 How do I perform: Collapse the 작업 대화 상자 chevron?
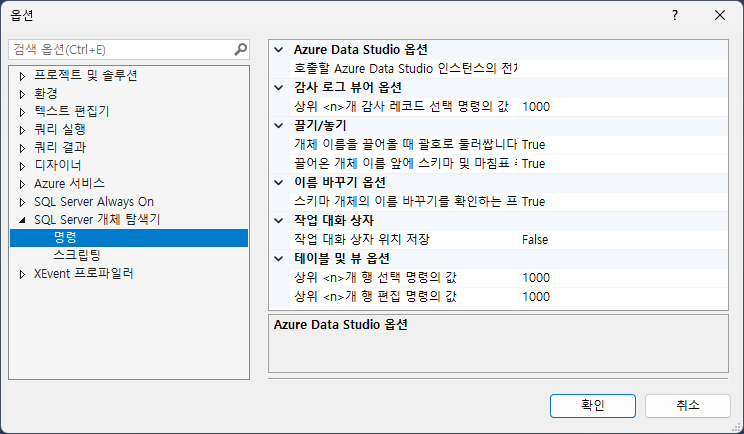pos(279,221)
